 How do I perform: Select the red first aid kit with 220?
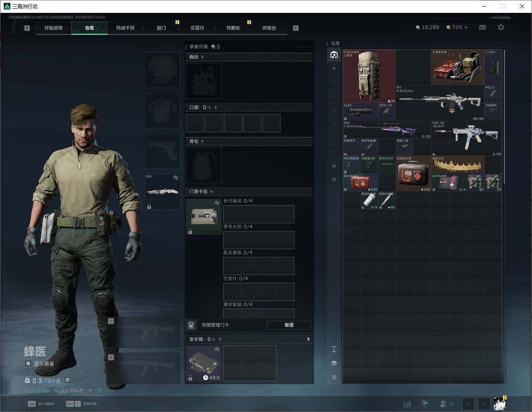click(x=360, y=182)
